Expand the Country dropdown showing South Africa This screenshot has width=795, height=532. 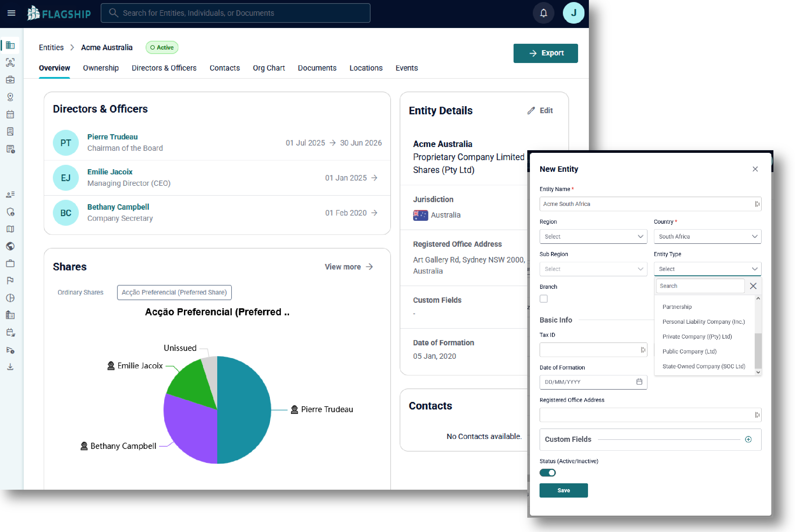click(x=707, y=237)
